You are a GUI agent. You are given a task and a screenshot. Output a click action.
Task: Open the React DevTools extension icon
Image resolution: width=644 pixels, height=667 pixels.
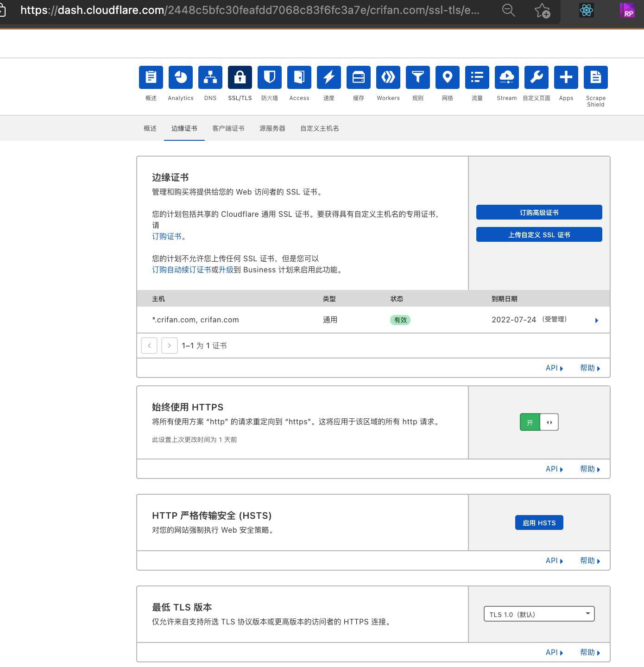587,10
